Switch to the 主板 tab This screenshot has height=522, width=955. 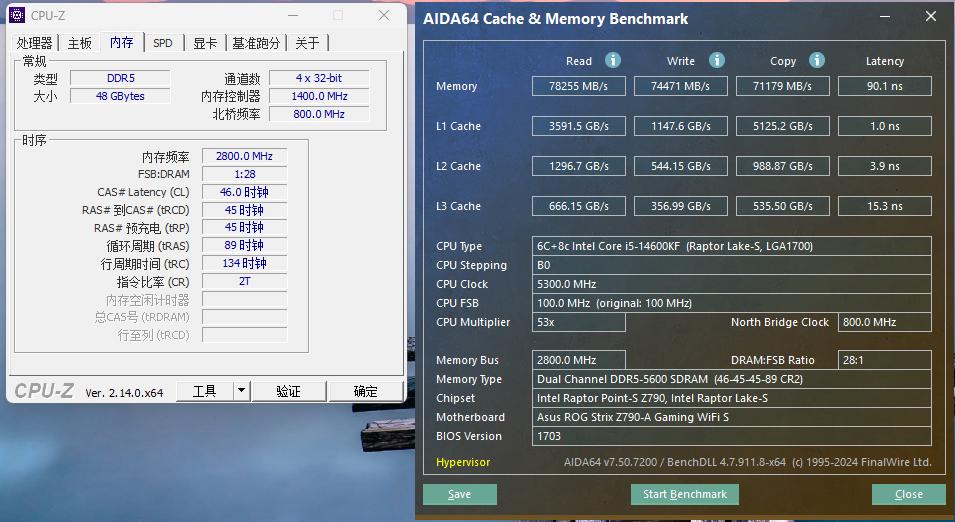tap(80, 43)
